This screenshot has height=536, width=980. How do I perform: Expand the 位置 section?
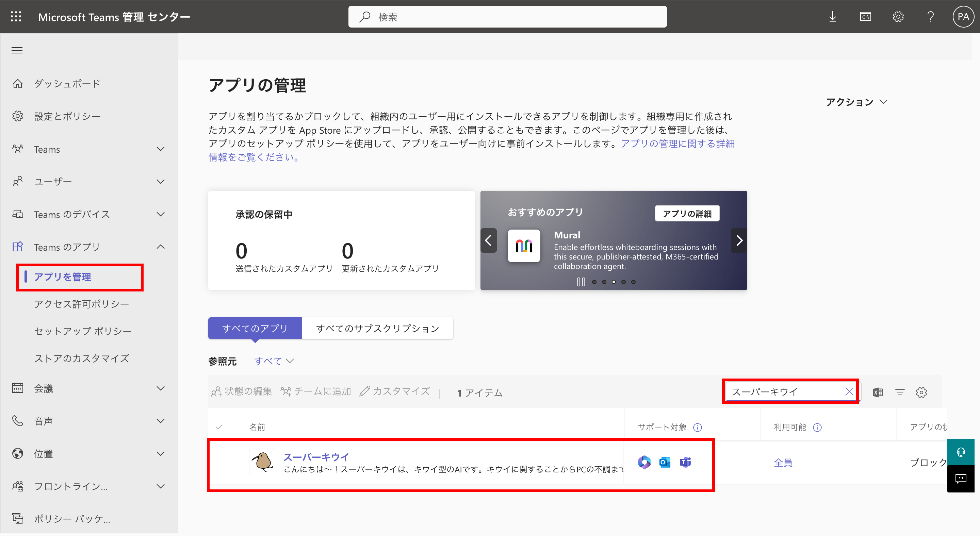point(161,453)
